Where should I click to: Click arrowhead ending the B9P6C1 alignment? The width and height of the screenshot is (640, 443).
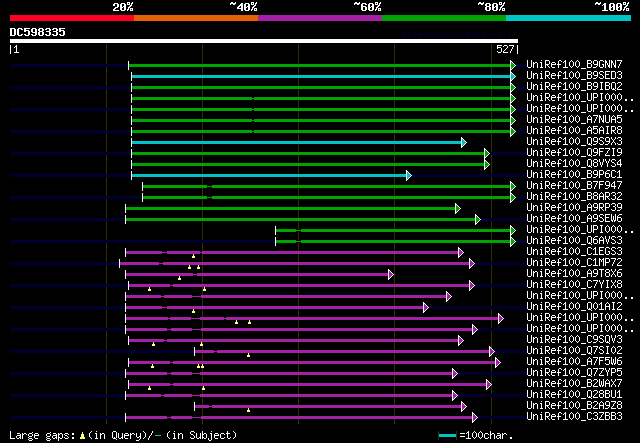coord(409,176)
